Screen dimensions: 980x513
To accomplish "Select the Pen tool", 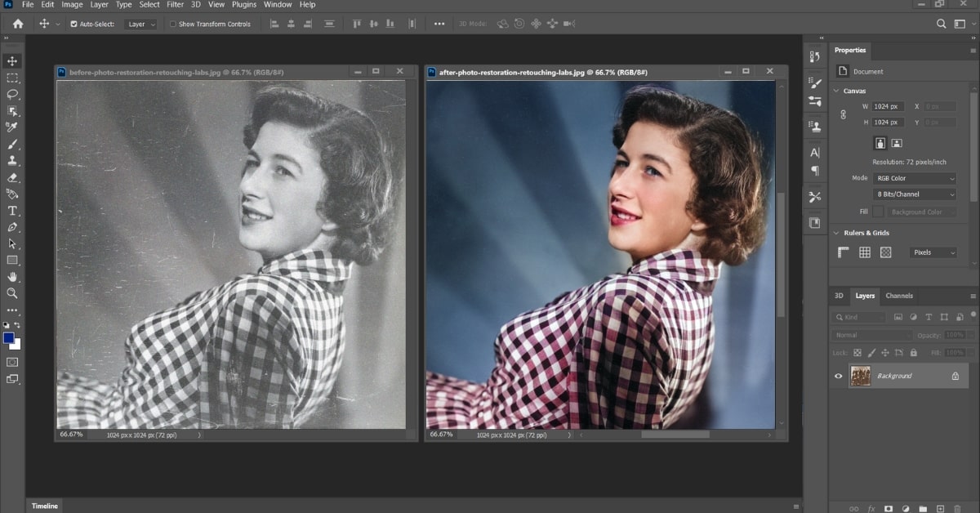I will [12, 227].
